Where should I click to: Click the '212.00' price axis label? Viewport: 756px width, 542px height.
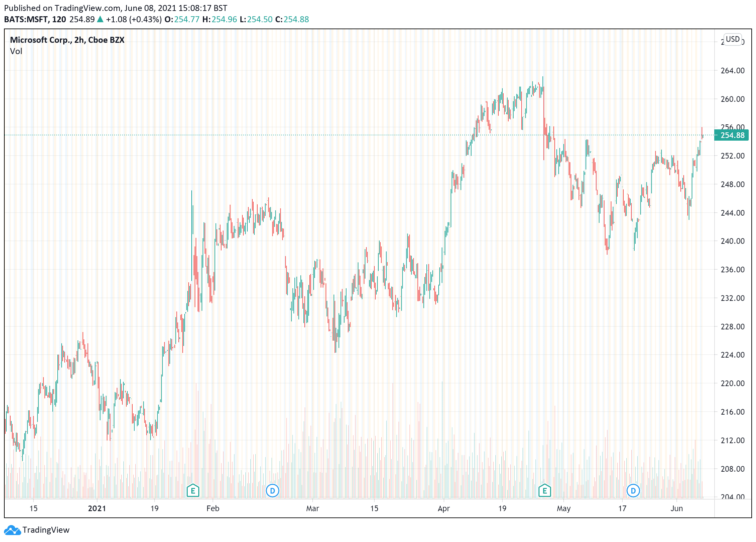point(732,440)
